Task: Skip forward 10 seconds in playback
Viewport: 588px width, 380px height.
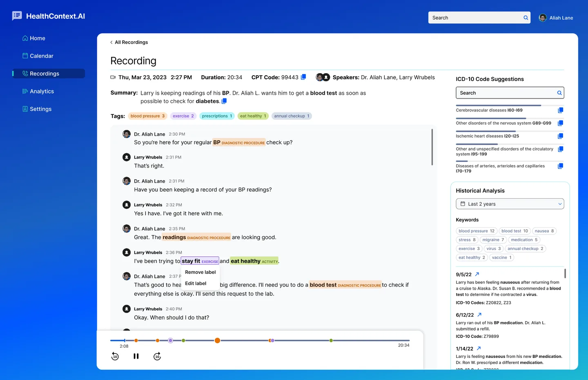Action: (157, 356)
